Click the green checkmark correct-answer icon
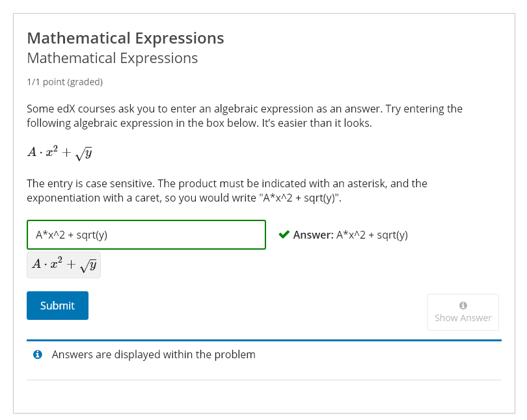 pyautogui.click(x=284, y=235)
